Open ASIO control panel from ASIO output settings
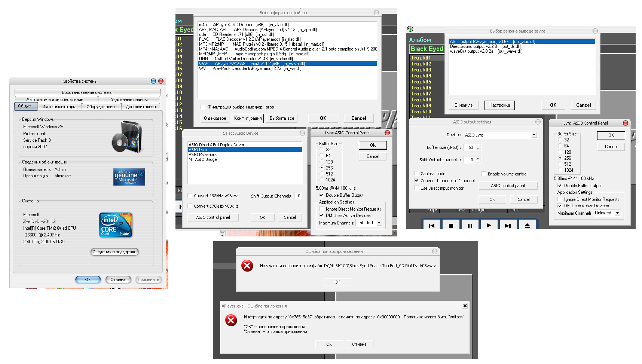Image resolution: width=642 pixels, height=364 pixels. tap(508, 186)
